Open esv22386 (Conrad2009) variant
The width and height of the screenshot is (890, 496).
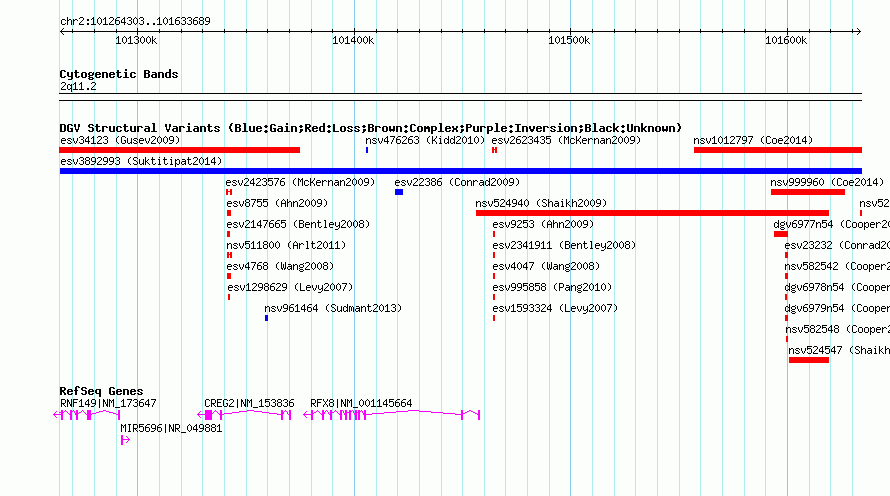457,182
